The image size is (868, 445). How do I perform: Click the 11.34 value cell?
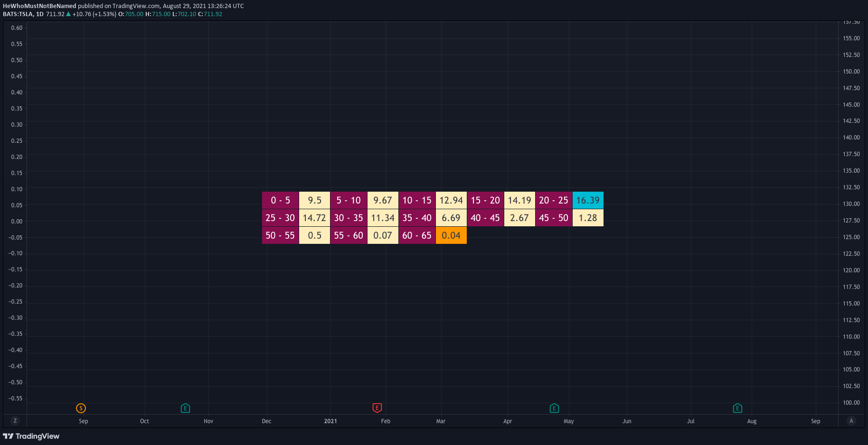click(x=383, y=218)
